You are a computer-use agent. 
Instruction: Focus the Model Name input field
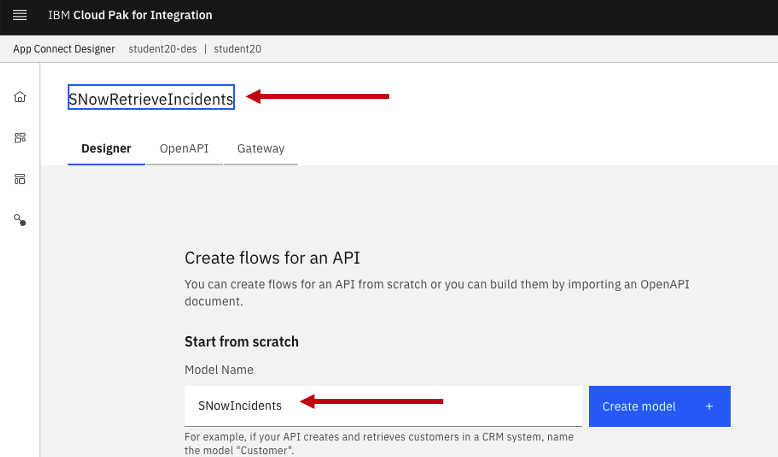pyautogui.click(x=383, y=406)
